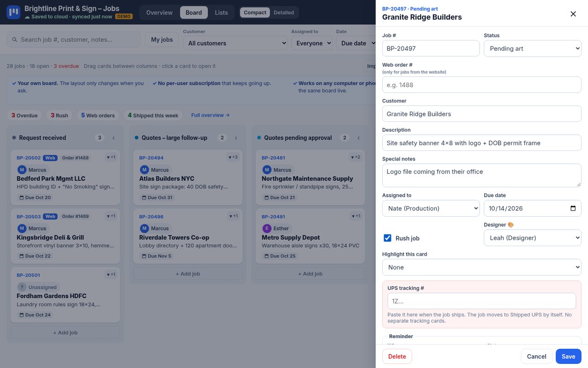588x368 pixels.
Task: Open the Everyone assignee filter dropdown
Action: point(312,43)
